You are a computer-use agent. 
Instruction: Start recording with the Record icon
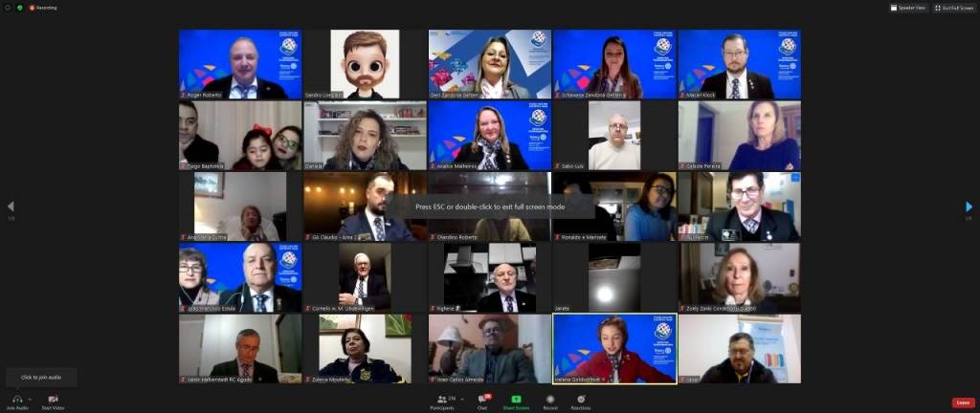point(550,398)
